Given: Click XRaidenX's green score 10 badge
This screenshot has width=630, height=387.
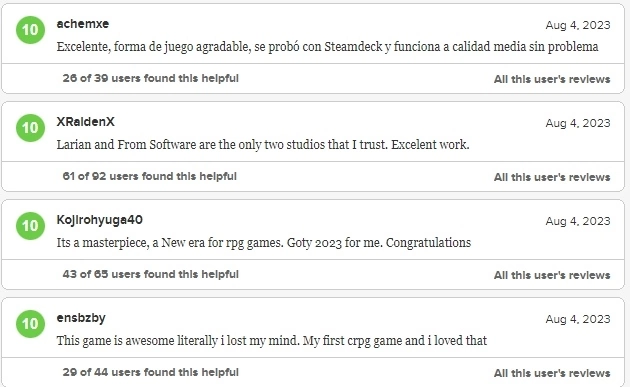Looking at the screenshot, I should (30, 128).
